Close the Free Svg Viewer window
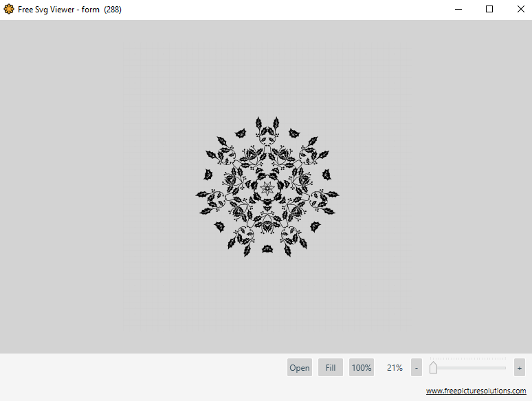 point(520,10)
